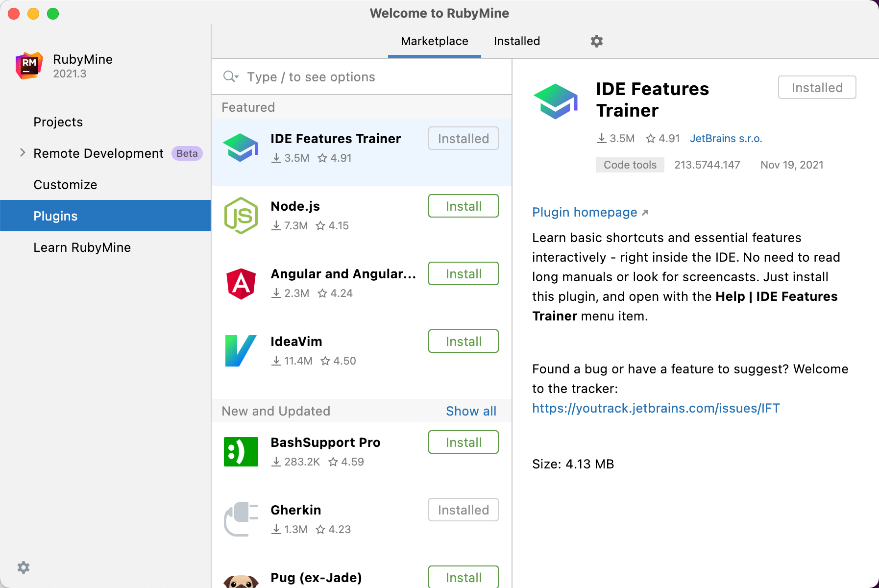Screen dimensions: 879x588
Task: Open the JetBrains s.r.o. vendor link
Action: (x=726, y=139)
